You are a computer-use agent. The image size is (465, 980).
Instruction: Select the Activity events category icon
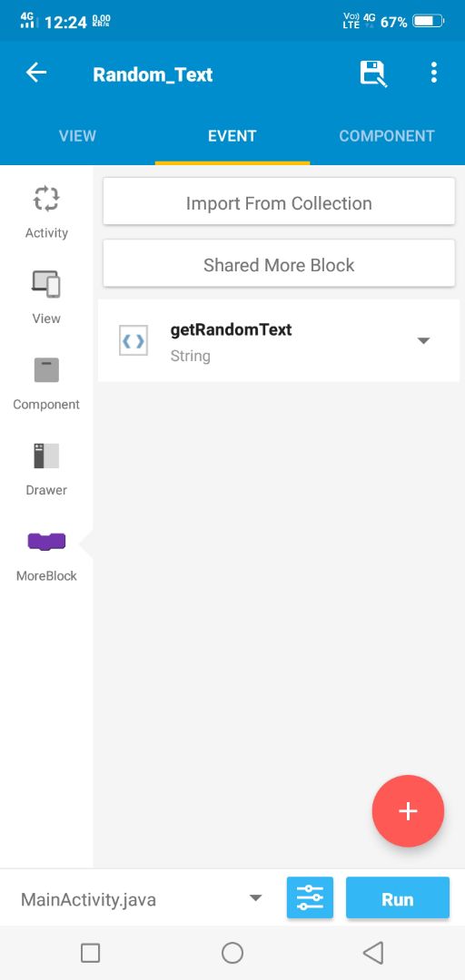pyautogui.click(x=46, y=200)
